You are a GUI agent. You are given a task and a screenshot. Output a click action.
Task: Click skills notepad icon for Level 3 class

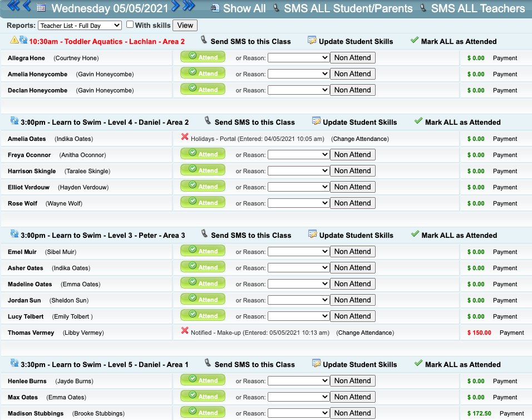[x=313, y=234]
